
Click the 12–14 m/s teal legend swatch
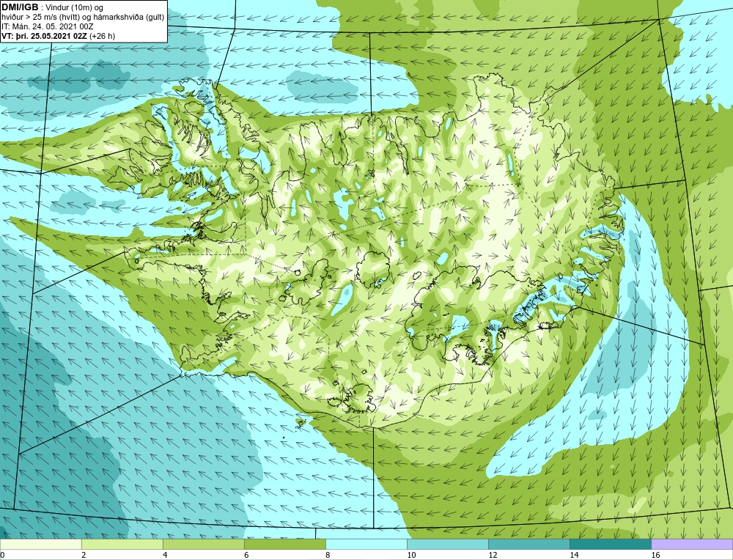coord(528,544)
